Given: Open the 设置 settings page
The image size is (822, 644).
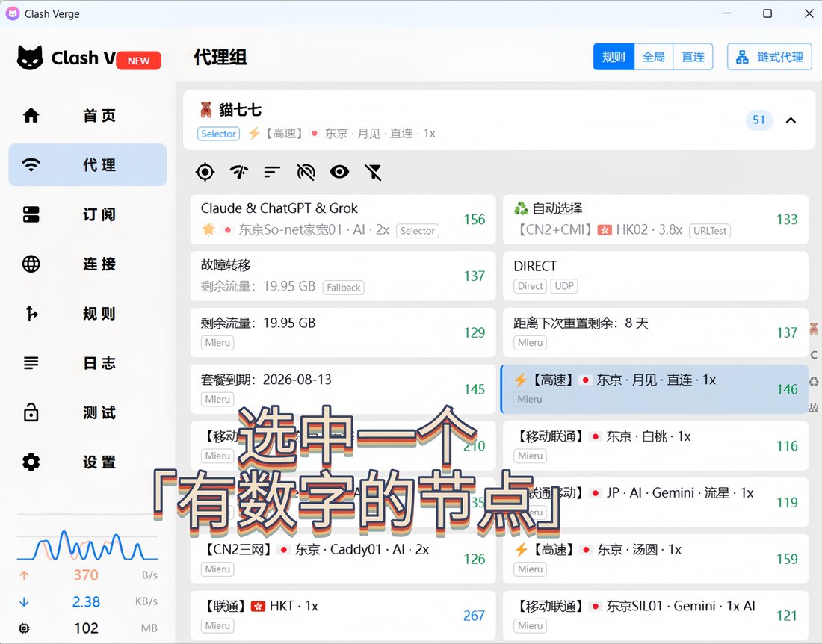Looking at the screenshot, I should [87, 462].
